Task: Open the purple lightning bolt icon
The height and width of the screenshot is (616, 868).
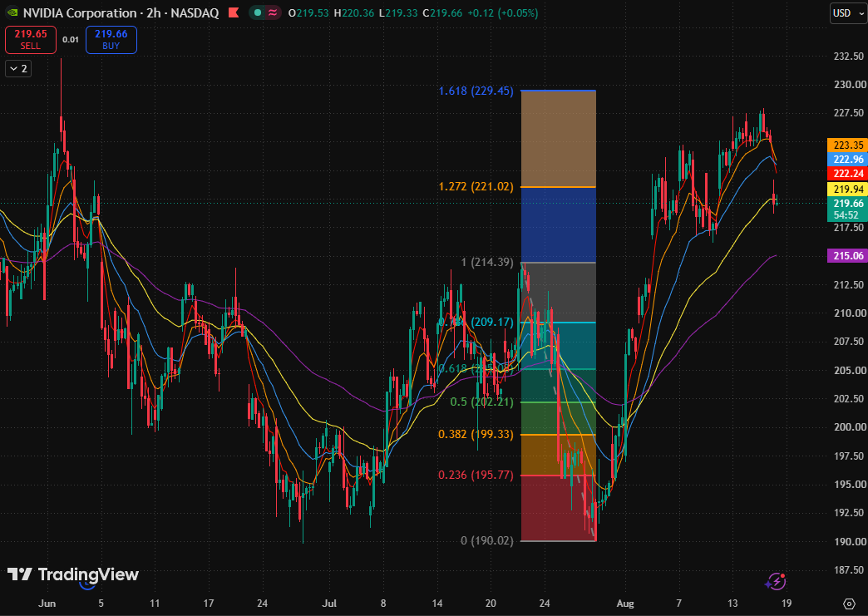Action: click(x=776, y=582)
